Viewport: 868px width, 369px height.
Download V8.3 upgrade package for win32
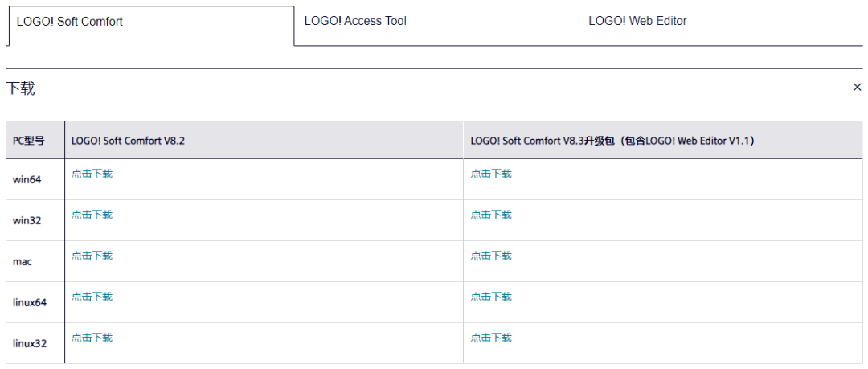491,215
